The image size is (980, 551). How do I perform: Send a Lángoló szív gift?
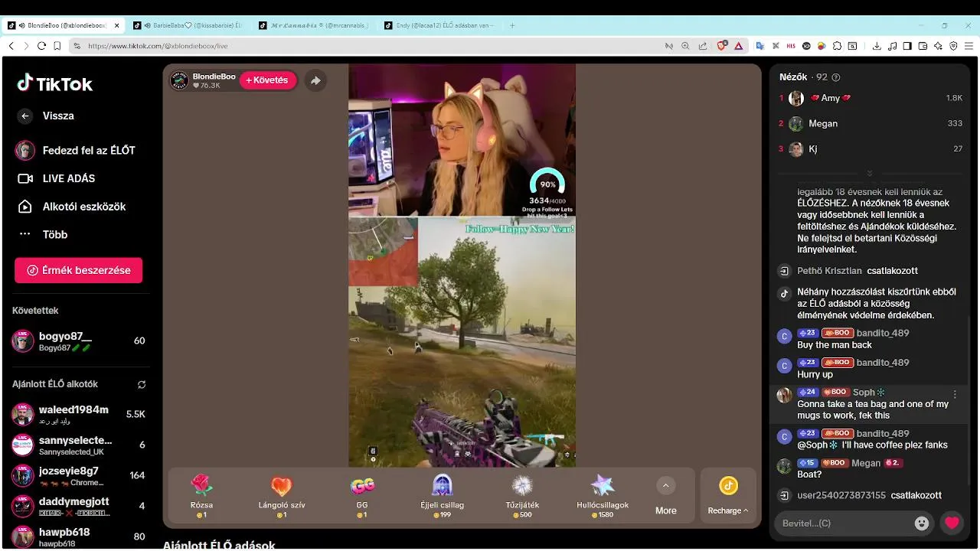[x=282, y=495]
